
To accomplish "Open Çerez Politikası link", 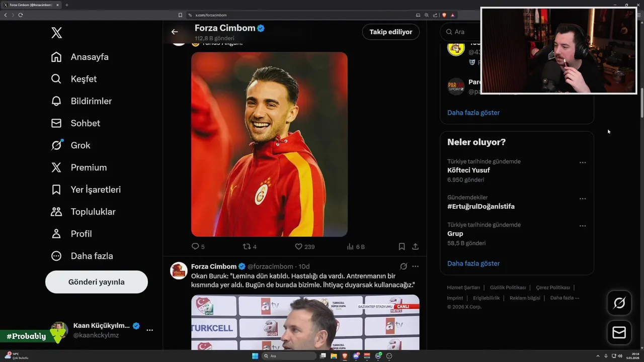I will [553, 288].
